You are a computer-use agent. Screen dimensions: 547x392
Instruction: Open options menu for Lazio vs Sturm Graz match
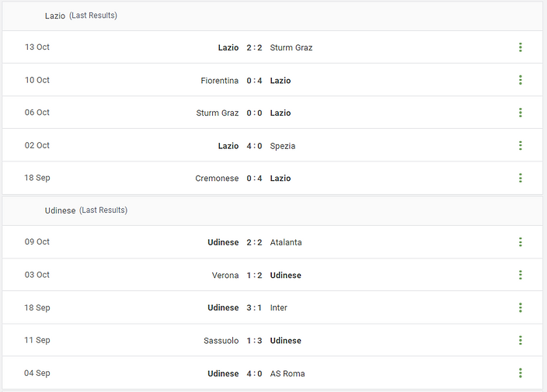click(520, 47)
